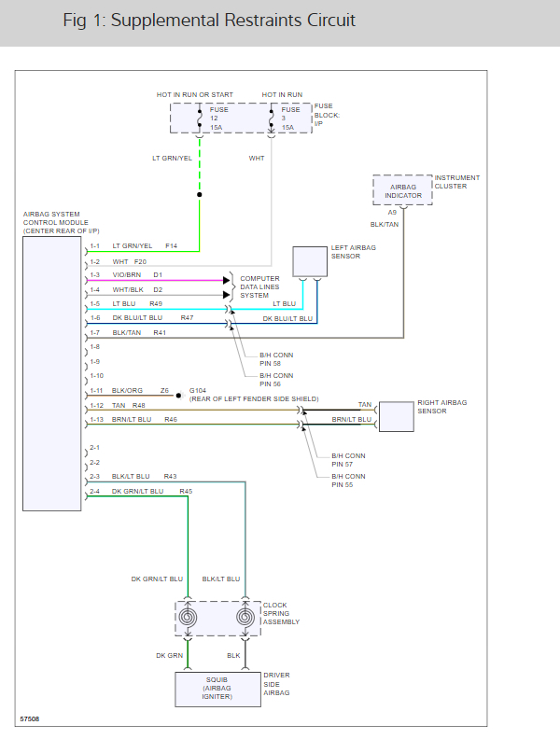Select the Right Airbag Sensor box
This screenshot has height=753, width=560.
[x=397, y=417]
